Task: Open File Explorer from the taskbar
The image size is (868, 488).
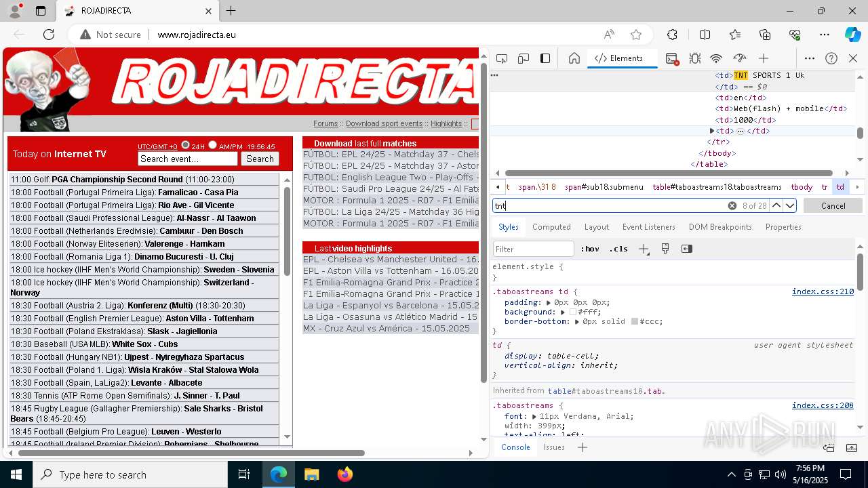Action: [x=312, y=474]
